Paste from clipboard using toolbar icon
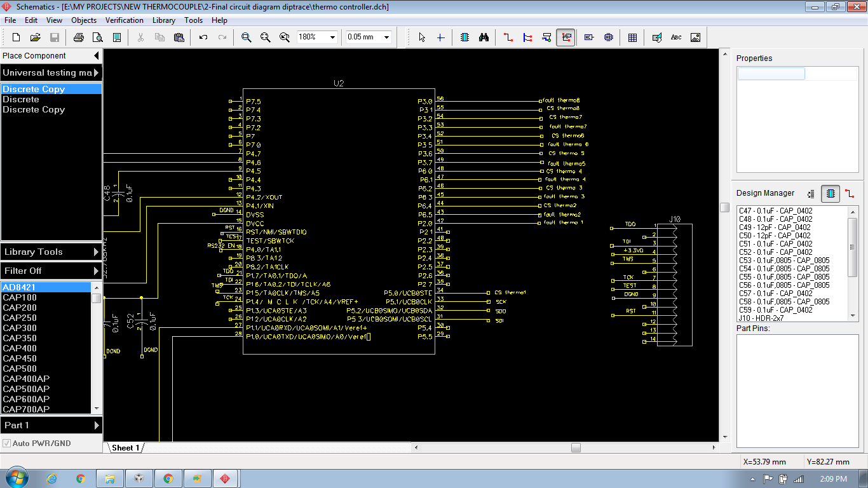 tap(179, 37)
